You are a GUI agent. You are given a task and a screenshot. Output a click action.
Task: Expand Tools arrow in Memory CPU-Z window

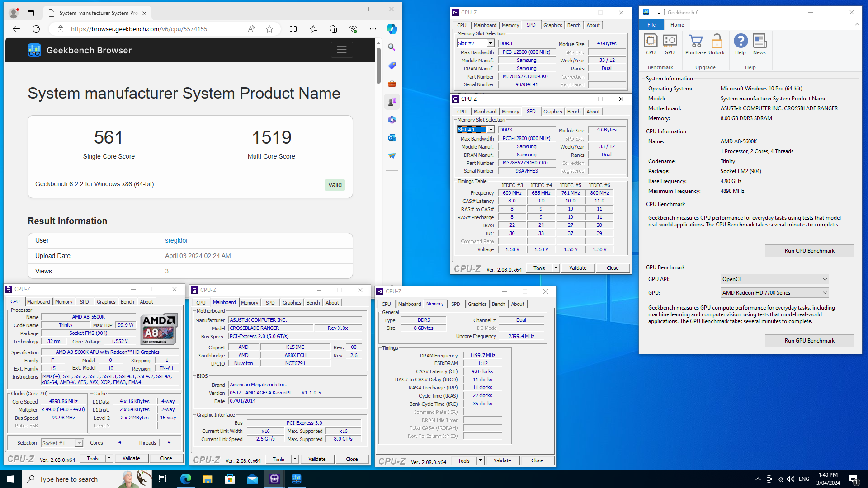tap(480, 461)
